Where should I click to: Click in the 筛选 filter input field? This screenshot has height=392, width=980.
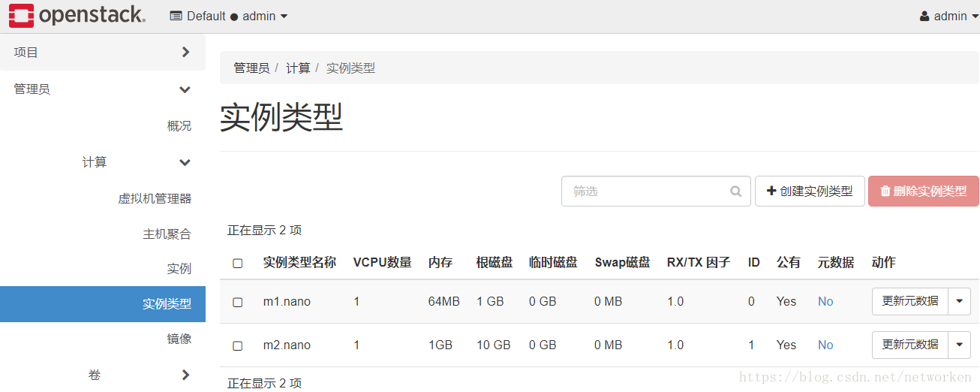(x=645, y=191)
